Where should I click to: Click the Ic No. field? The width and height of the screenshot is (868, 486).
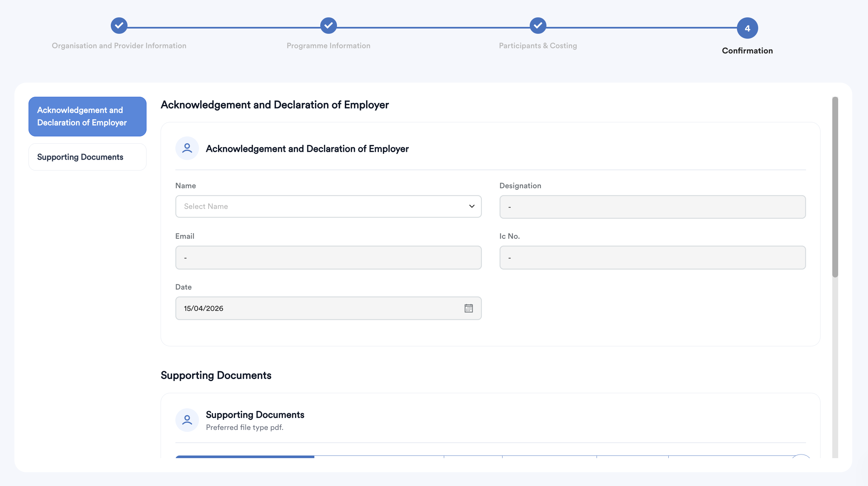pyautogui.click(x=652, y=257)
